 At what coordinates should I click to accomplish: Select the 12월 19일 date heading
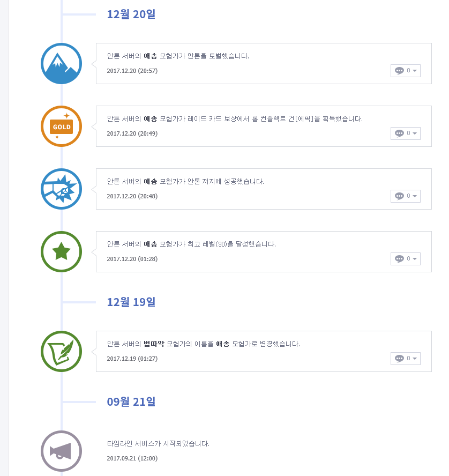click(x=131, y=302)
